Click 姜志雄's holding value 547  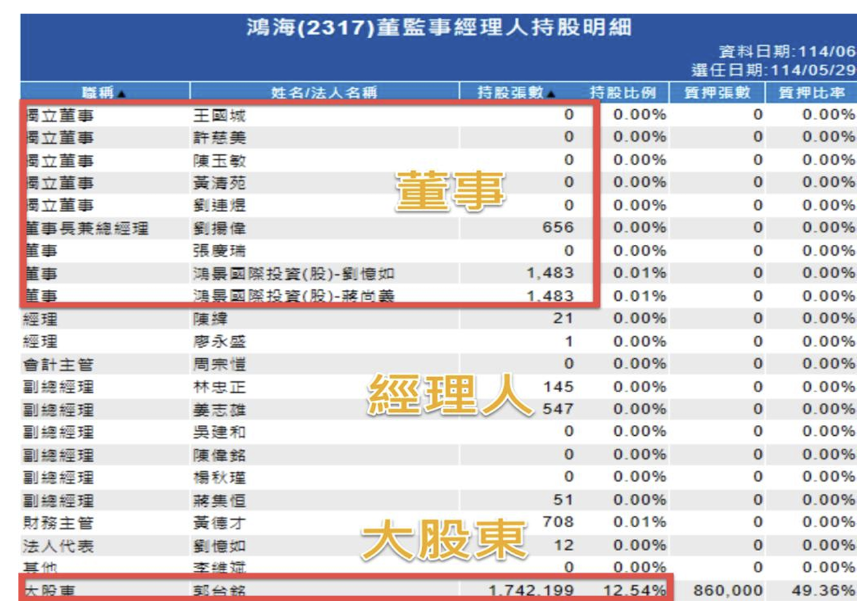pyautogui.click(x=558, y=409)
